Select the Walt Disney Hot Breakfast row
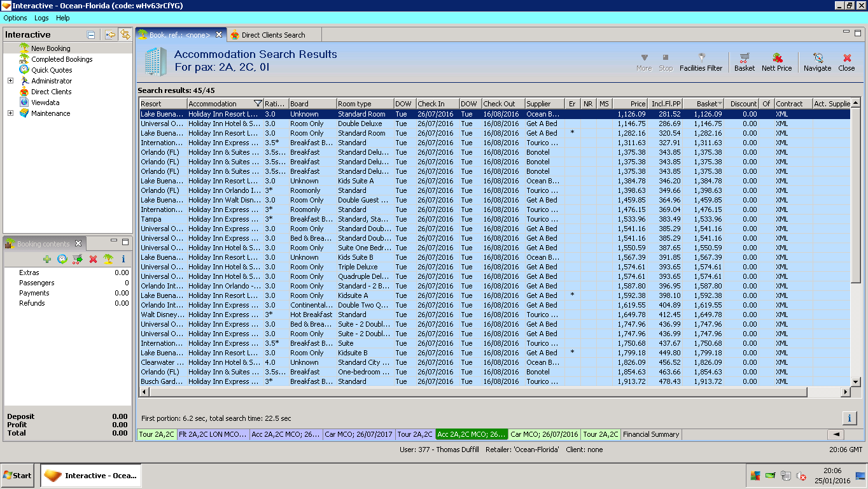The image size is (868, 489). coord(494,315)
